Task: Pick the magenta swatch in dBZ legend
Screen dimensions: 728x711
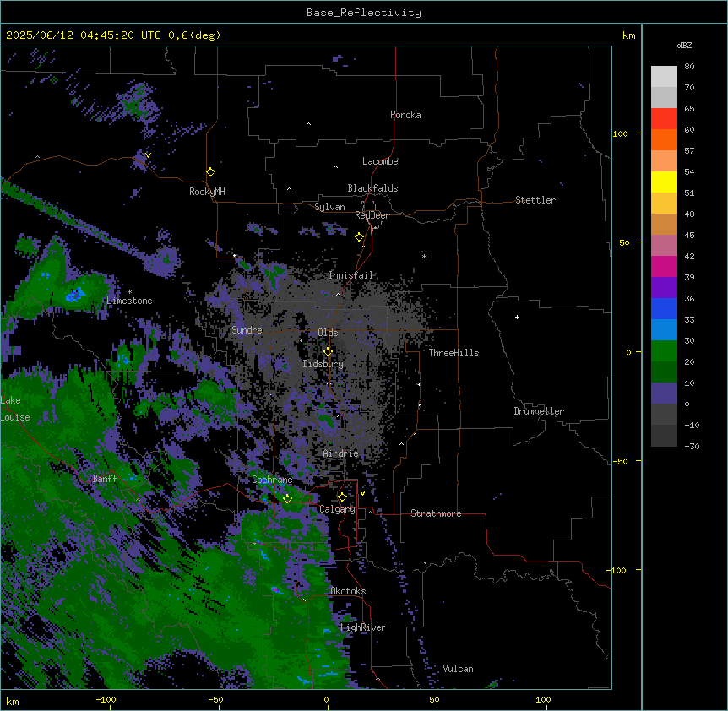Action: tap(664, 266)
